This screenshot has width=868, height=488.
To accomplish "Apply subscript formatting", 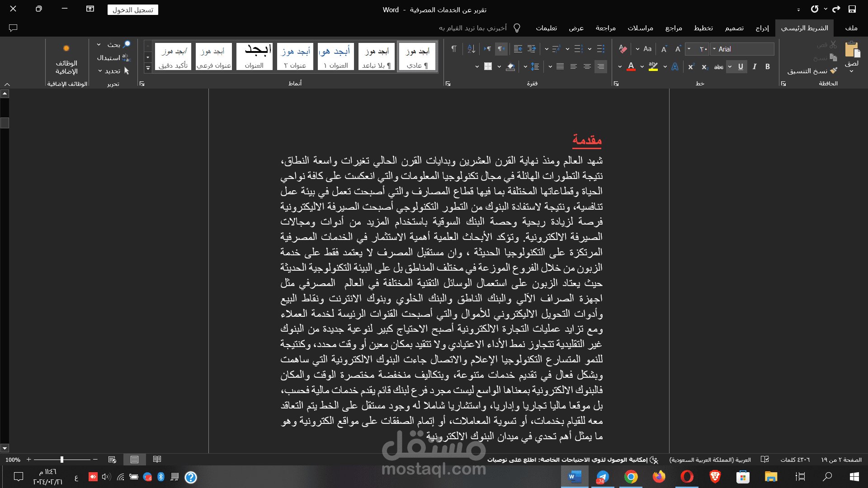I will [705, 67].
